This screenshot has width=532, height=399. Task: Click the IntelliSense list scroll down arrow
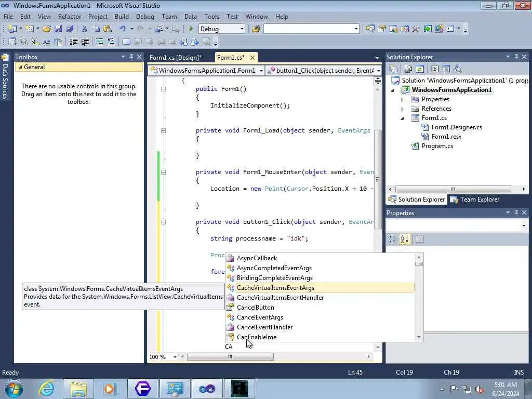(419, 337)
